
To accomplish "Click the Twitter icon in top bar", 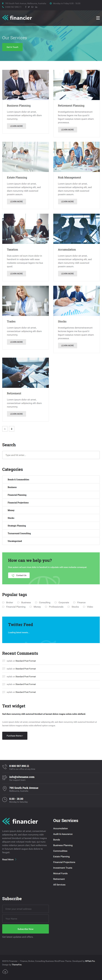I will point(29,7).
